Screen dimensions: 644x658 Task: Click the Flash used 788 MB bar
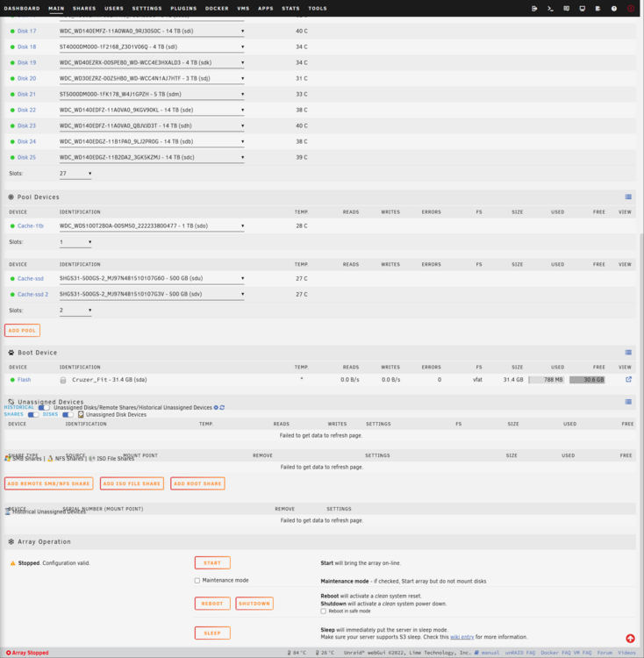(x=547, y=380)
